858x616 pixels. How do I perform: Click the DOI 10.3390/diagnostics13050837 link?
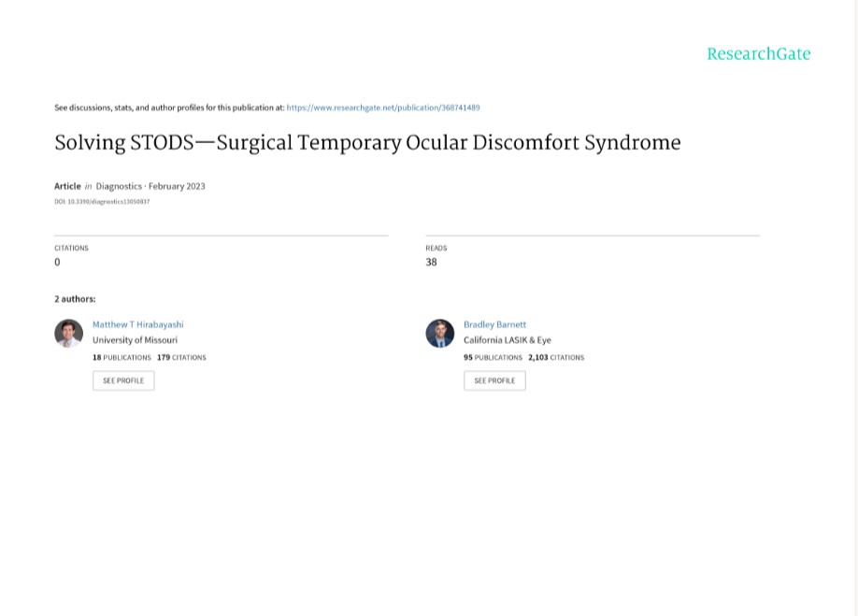[102, 201]
